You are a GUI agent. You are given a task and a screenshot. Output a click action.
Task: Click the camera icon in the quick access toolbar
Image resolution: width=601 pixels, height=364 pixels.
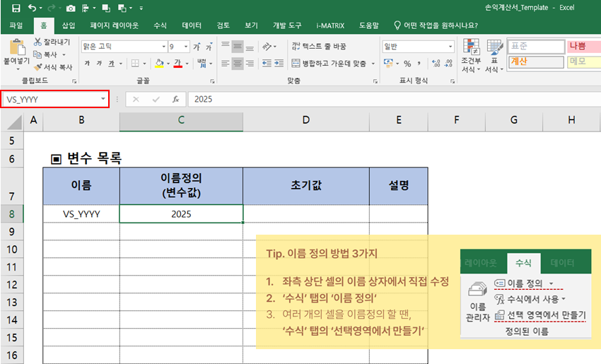click(70, 8)
